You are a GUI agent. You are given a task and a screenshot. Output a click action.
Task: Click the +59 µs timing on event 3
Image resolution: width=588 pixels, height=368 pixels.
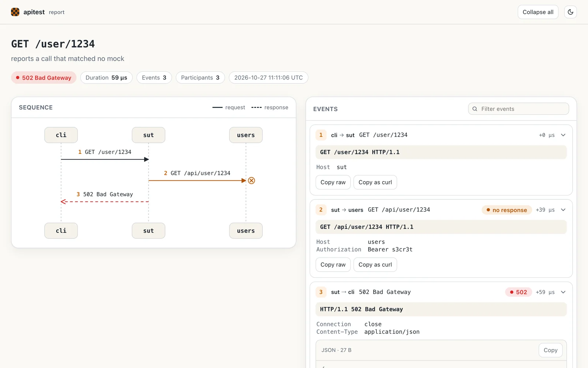[x=545, y=292]
